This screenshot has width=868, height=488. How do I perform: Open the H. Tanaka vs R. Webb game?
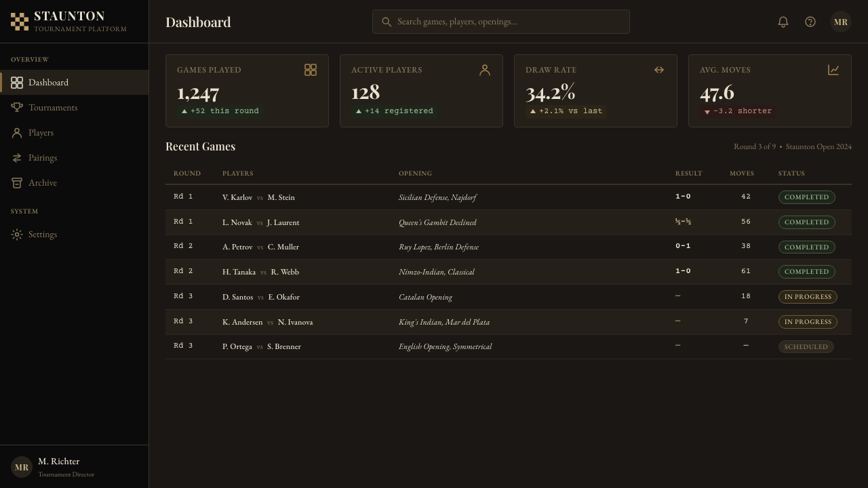click(x=509, y=272)
